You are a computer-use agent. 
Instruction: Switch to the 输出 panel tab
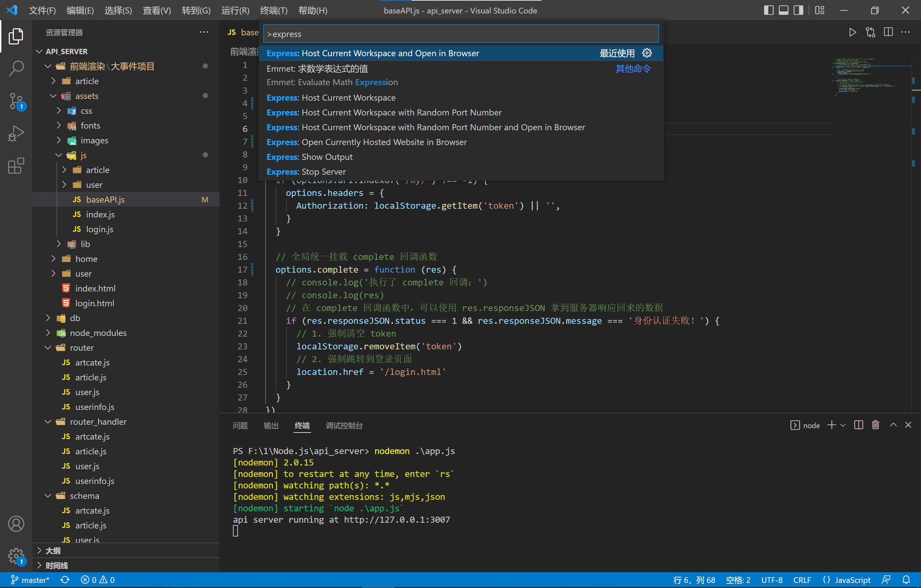(271, 425)
